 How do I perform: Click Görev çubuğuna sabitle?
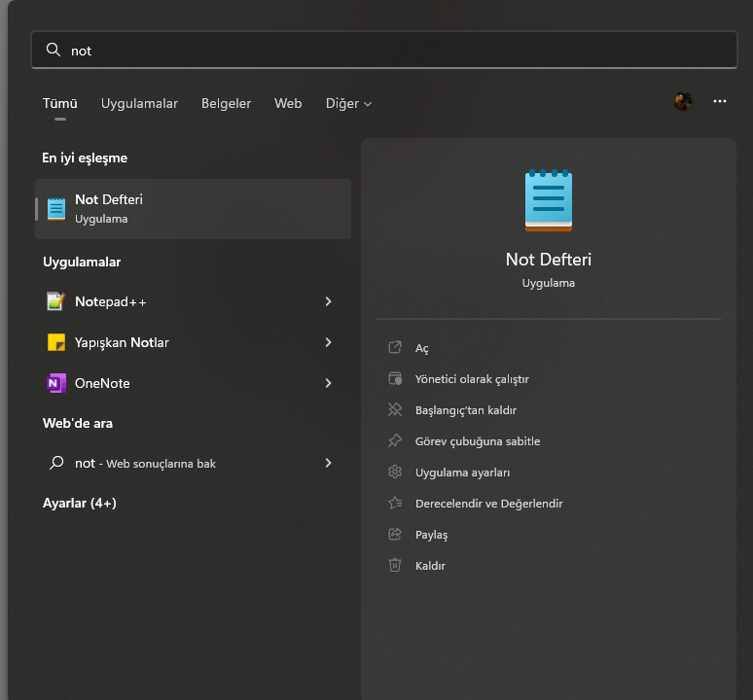pos(477,441)
